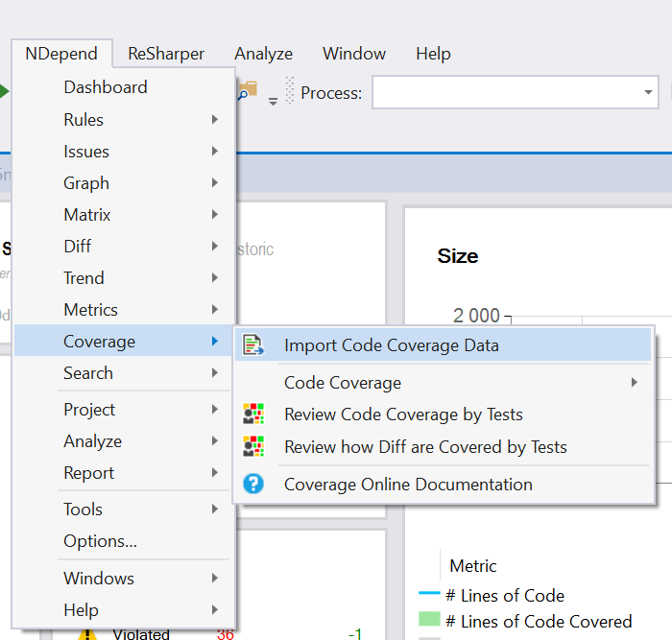Screen dimensions: 672x640
Task: Click the # Lines of Code Covered label
Action: pyautogui.click(x=539, y=621)
